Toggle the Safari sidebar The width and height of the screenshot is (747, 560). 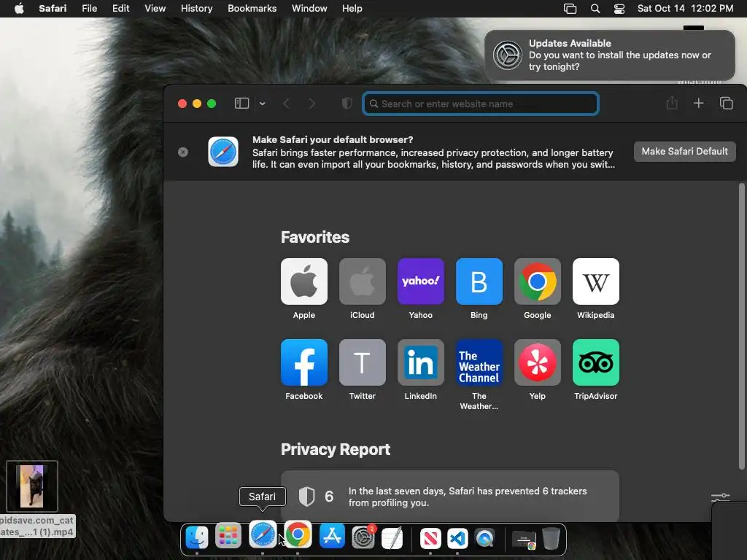[241, 104]
